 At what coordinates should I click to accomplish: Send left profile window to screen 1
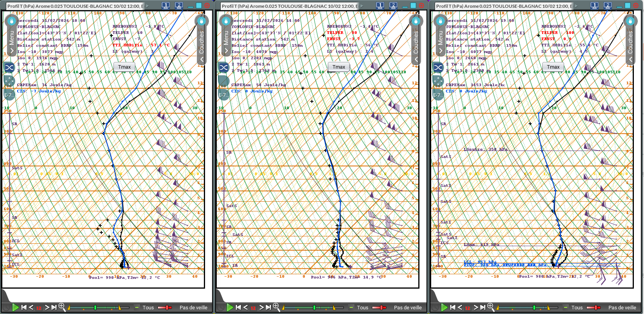pos(166,5)
